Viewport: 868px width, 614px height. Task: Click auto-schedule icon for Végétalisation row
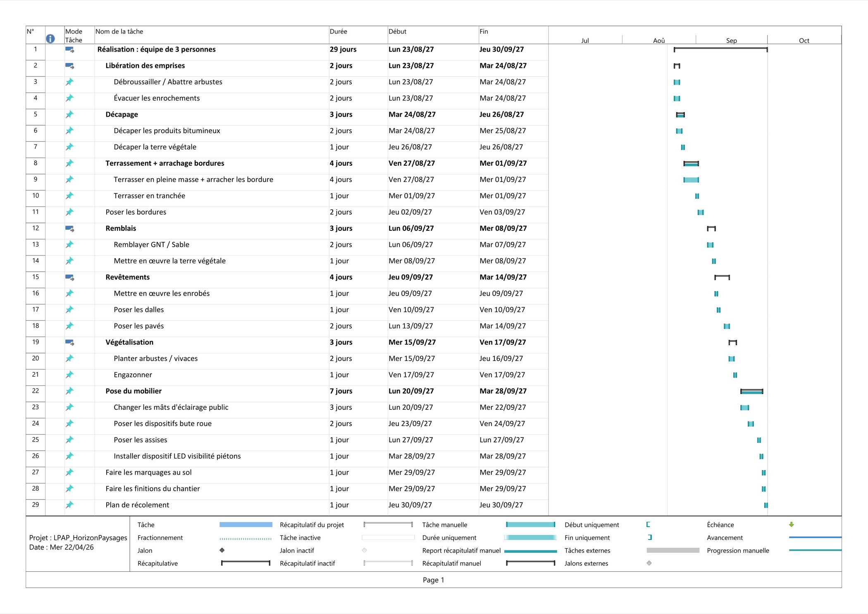click(x=70, y=342)
